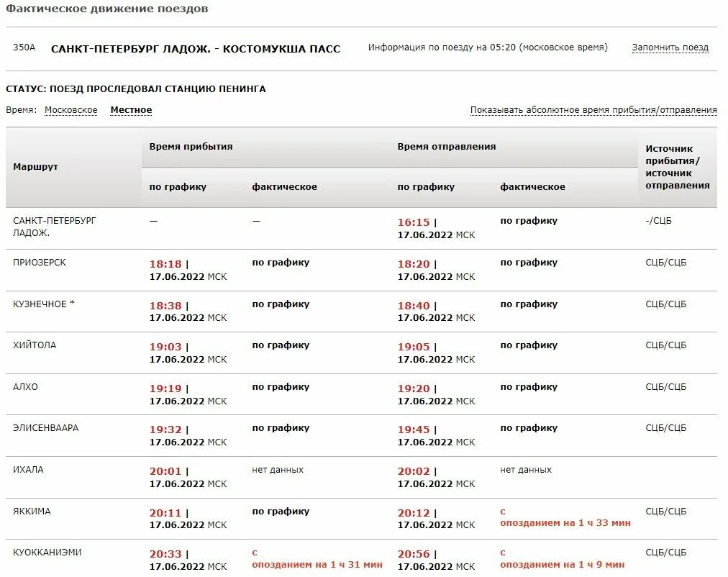This screenshot has height=577, width=728.
Task: Select ЯККИМА station in the table
Action: point(32,511)
